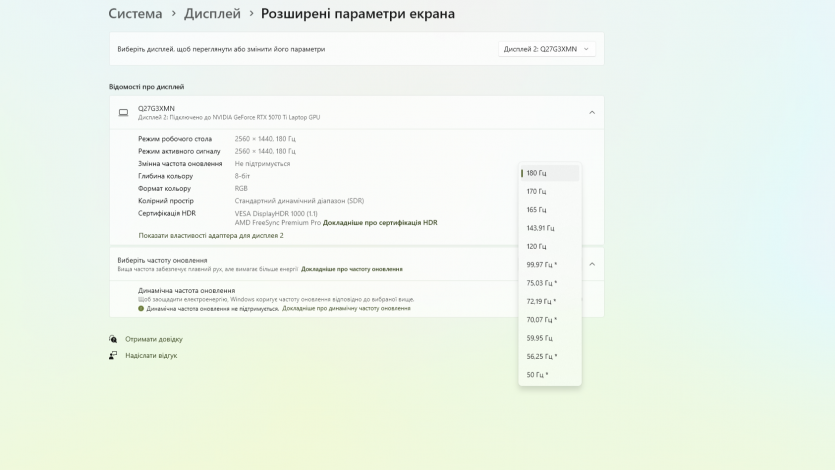This screenshot has height=470, width=835.
Task: Pick the 165 Гц option
Action: pyautogui.click(x=537, y=210)
